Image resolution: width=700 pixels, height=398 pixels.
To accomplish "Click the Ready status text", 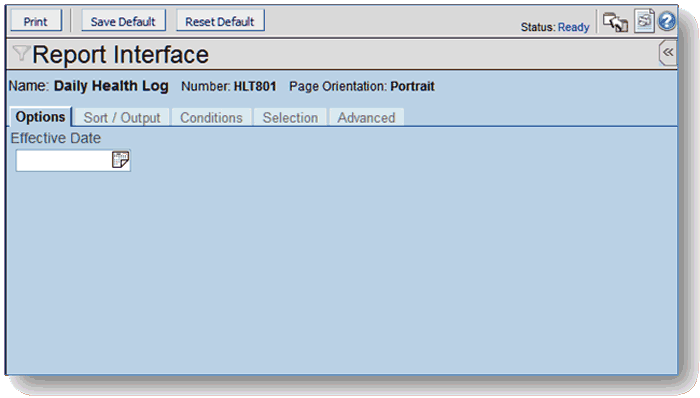I will tap(574, 27).
